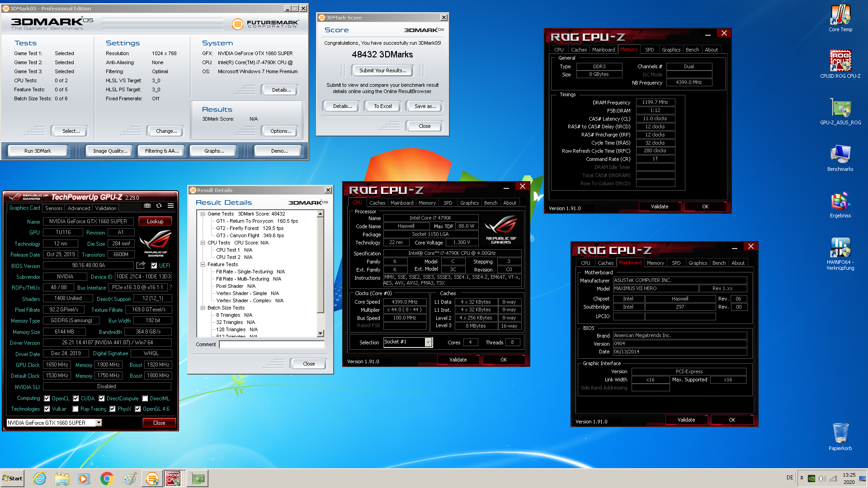Switch to GPU-Z taskbar button
Viewport: 868px width, 488px height.
(x=198, y=478)
